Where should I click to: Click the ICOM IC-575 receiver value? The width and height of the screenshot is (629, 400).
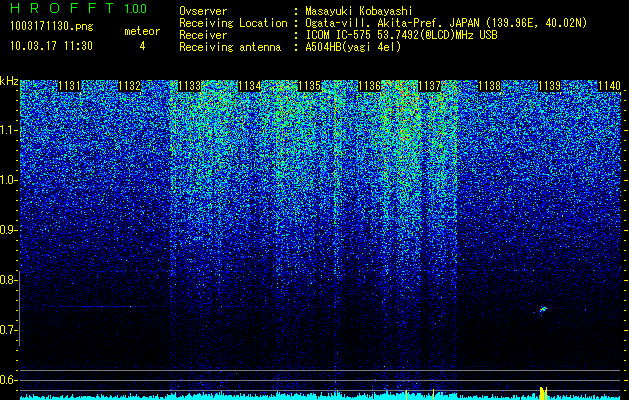click(401, 35)
